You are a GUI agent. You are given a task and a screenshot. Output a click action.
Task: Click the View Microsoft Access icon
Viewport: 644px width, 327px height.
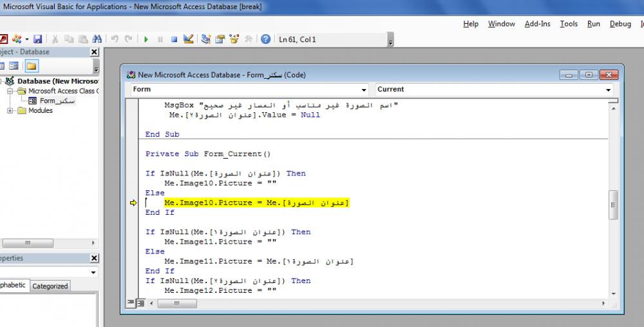3,39
